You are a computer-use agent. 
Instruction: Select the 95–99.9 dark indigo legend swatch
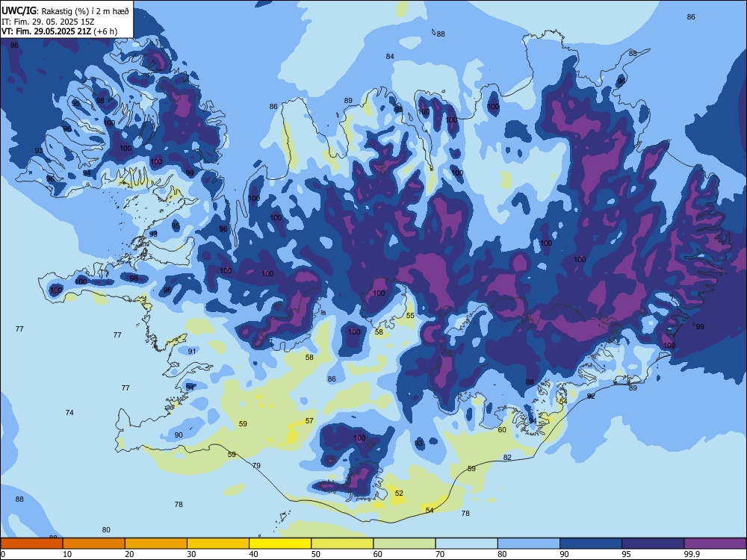coord(653,544)
